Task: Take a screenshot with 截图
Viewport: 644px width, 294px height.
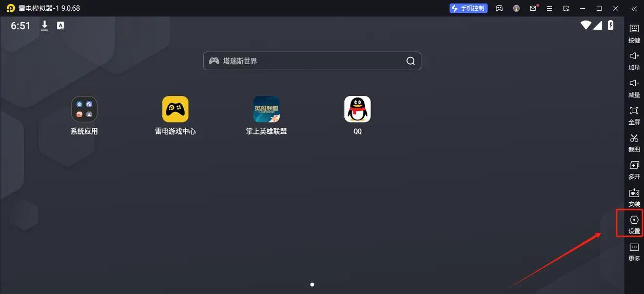Action: click(x=634, y=143)
